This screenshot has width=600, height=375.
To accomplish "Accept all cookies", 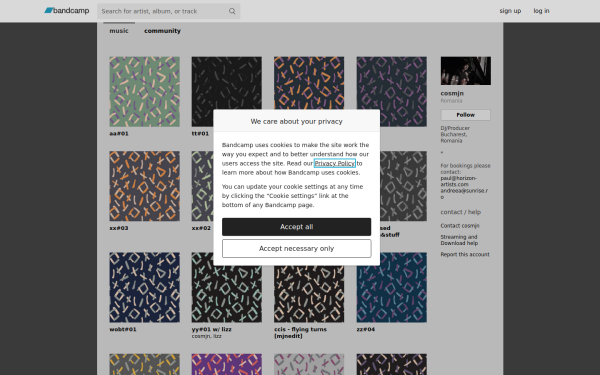I will point(297,227).
